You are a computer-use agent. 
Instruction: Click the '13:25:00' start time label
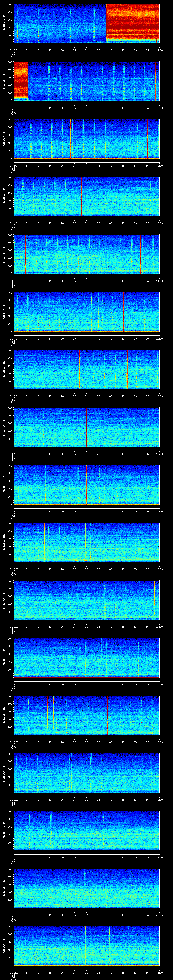(x=13, y=569)
